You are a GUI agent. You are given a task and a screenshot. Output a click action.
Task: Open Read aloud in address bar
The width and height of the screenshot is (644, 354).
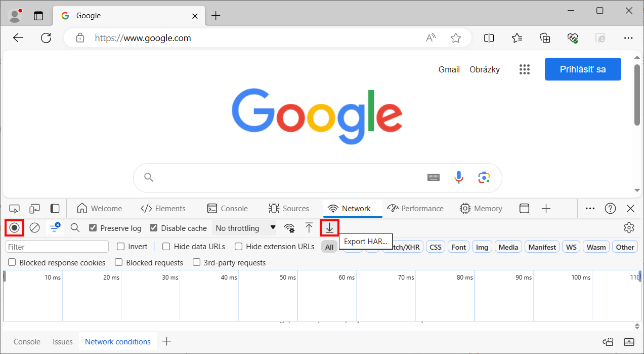431,38
